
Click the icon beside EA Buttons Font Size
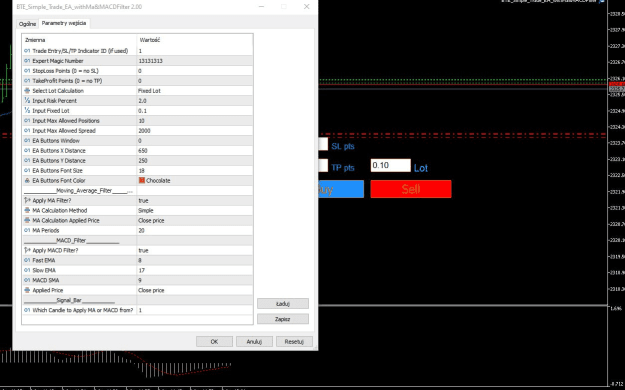(x=27, y=170)
